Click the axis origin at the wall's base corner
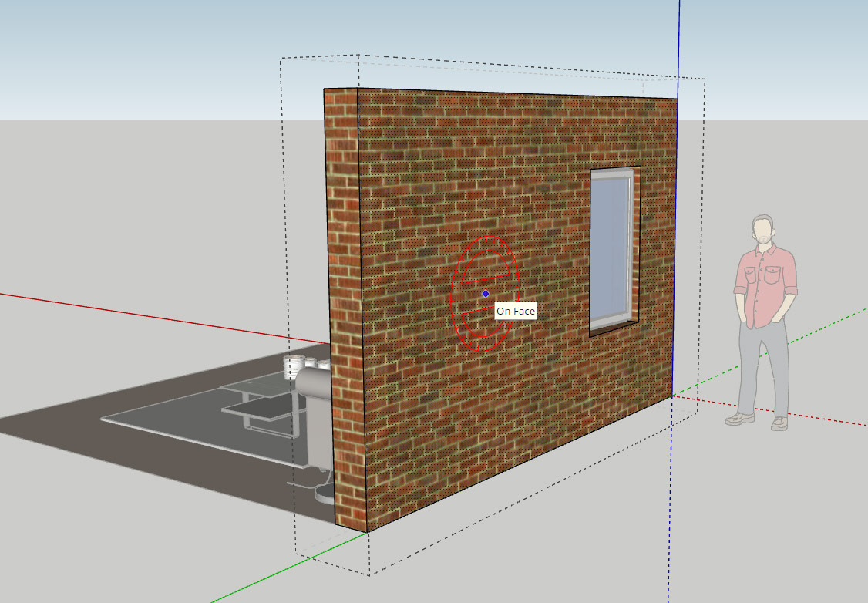868x603 pixels. [x=672, y=396]
